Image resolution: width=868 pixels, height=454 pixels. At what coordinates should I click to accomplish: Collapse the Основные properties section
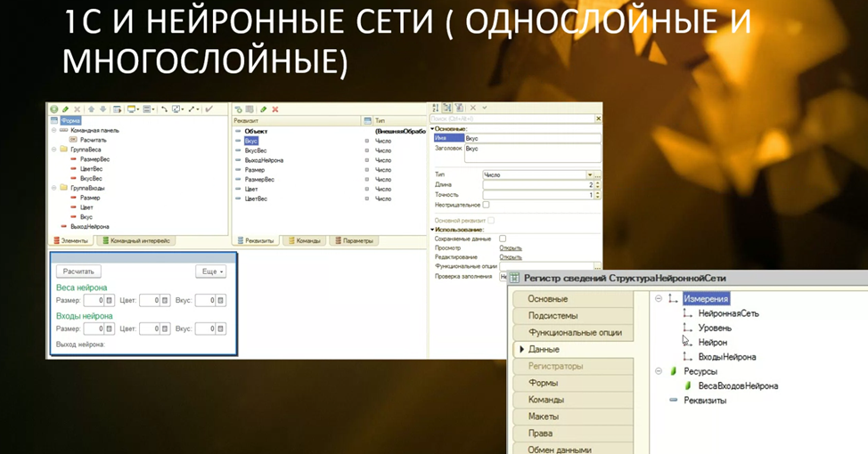(x=432, y=129)
